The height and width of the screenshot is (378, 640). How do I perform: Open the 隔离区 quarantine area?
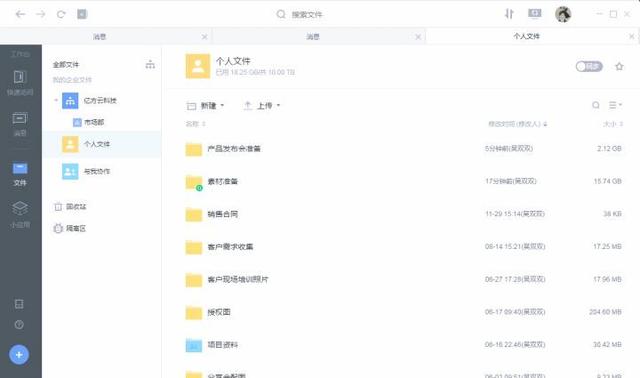coord(70,229)
